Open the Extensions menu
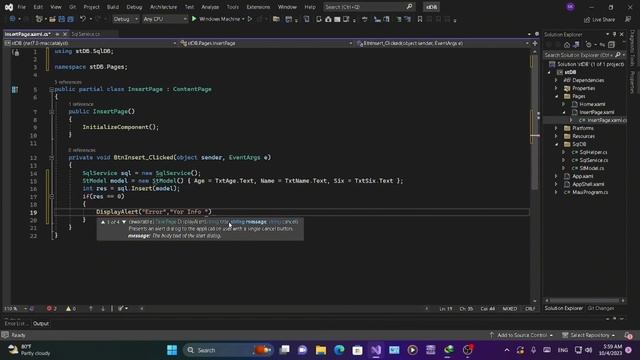The height and width of the screenshot is (360, 640). 258,7
